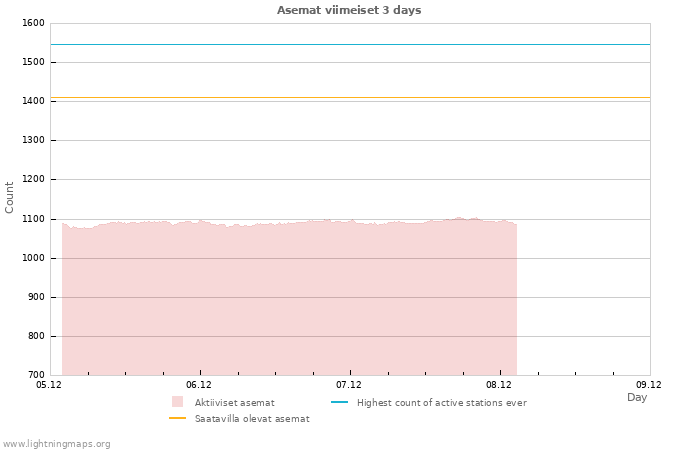The image size is (700, 450).
Task: Toggle the Saatavilla olevat asemat legend label
Action: 252,418
